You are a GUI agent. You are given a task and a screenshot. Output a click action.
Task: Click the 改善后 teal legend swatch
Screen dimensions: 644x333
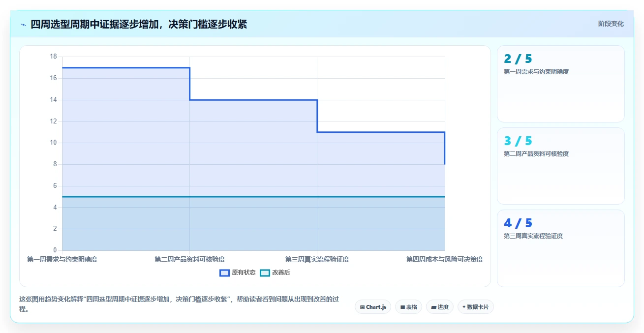[x=265, y=272]
